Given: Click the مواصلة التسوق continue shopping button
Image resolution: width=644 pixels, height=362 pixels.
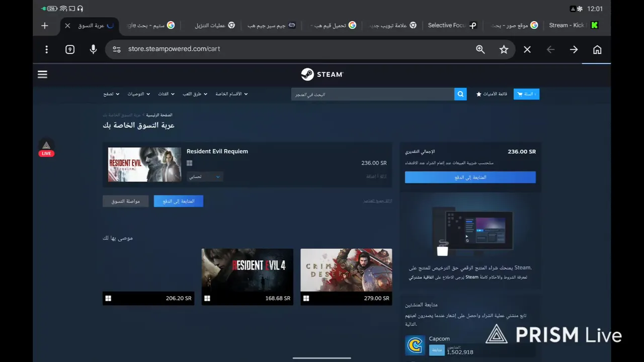Looking at the screenshot, I should (x=126, y=201).
